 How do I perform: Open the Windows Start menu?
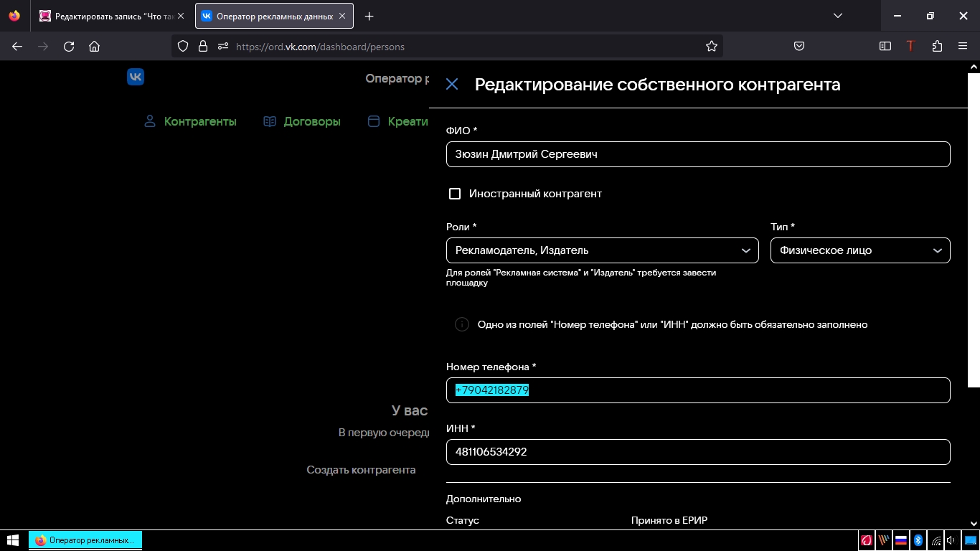pyautogui.click(x=12, y=540)
